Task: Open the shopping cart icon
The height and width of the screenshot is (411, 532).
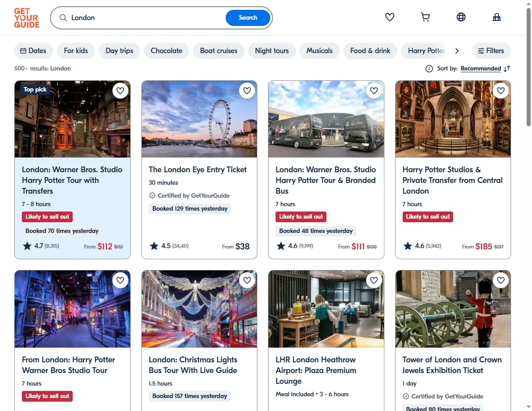Action: coord(425,17)
